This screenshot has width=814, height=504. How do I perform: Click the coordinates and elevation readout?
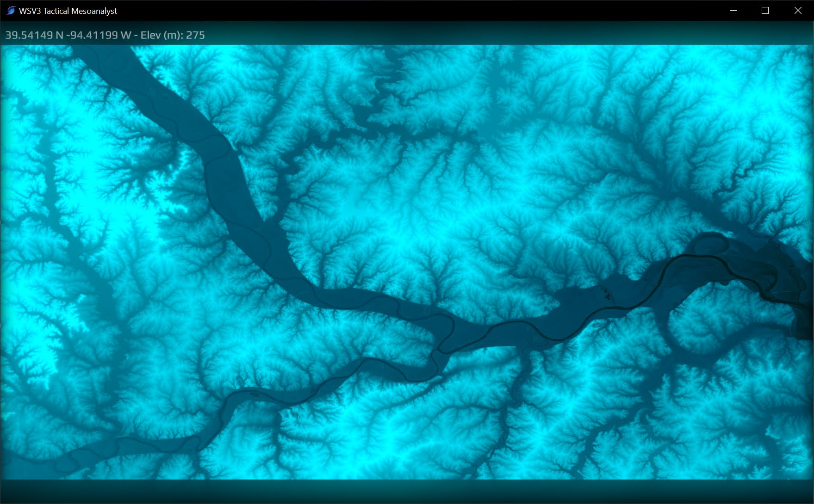(105, 35)
